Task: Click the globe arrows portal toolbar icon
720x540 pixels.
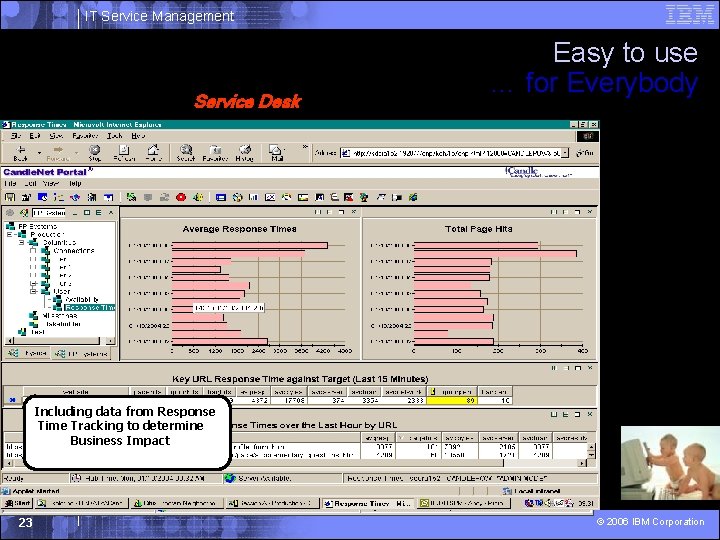Action: coord(75,197)
